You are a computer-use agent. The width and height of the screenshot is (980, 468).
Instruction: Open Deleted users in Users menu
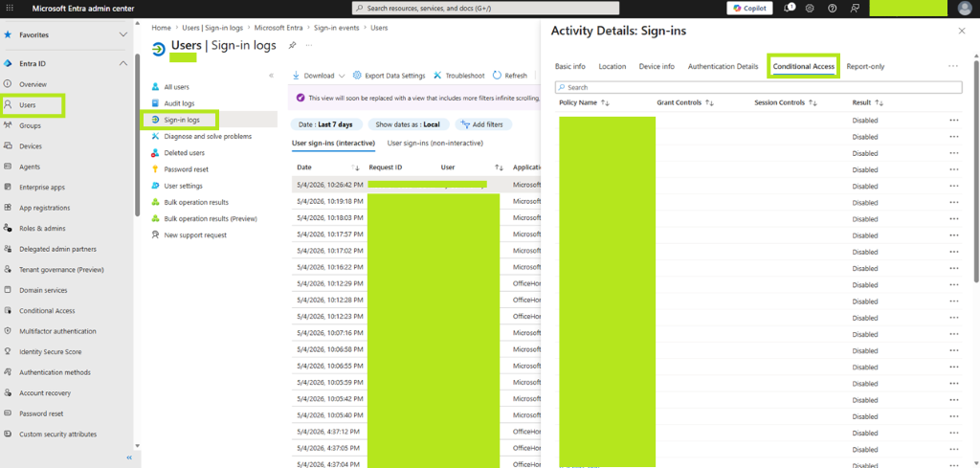(x=184, y=152)
